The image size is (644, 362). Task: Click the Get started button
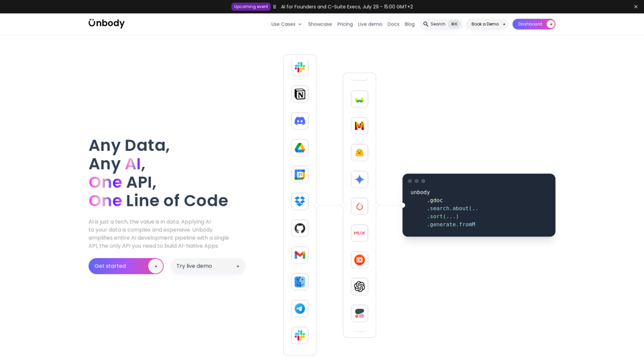126,266
